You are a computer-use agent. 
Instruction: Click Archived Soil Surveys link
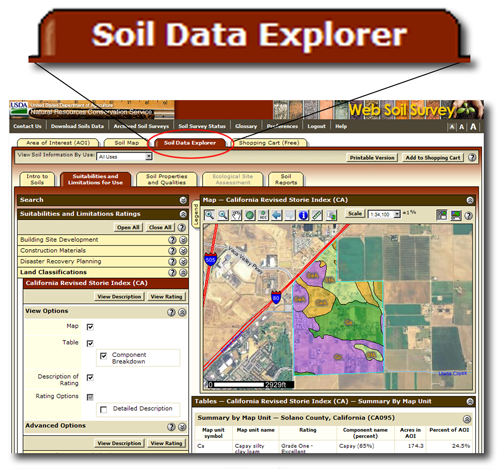click(141, 126)
